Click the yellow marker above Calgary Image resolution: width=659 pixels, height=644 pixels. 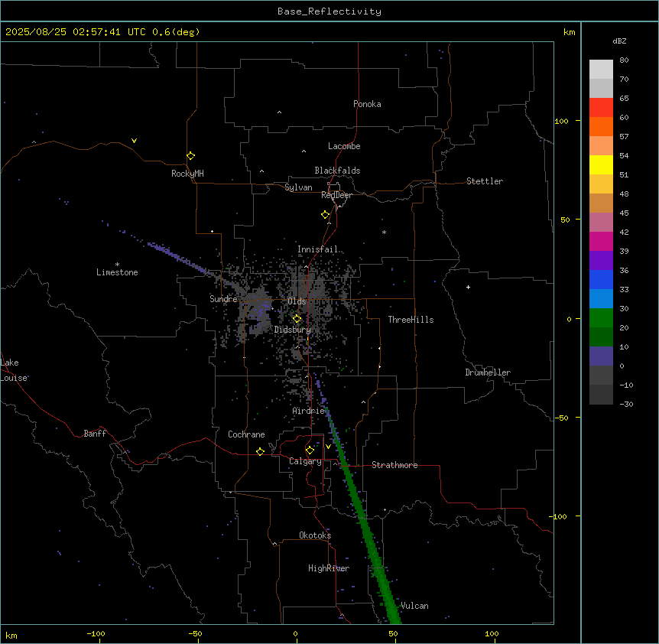click(310, 450)
